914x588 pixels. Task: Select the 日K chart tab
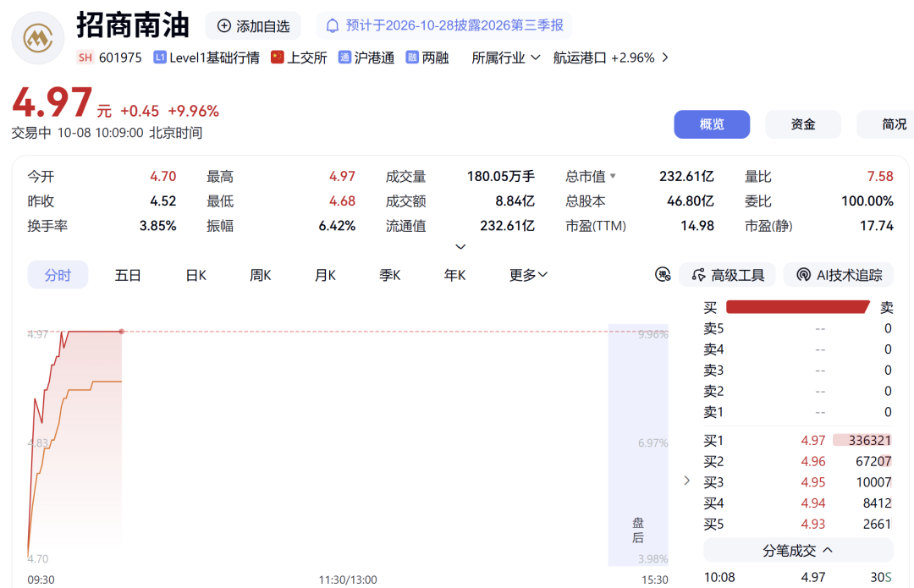[x=195, y=275]
